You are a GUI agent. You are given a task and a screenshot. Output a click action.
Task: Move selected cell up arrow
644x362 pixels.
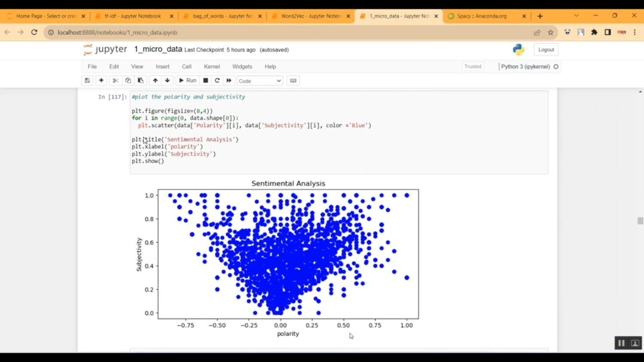pos(155,81)
